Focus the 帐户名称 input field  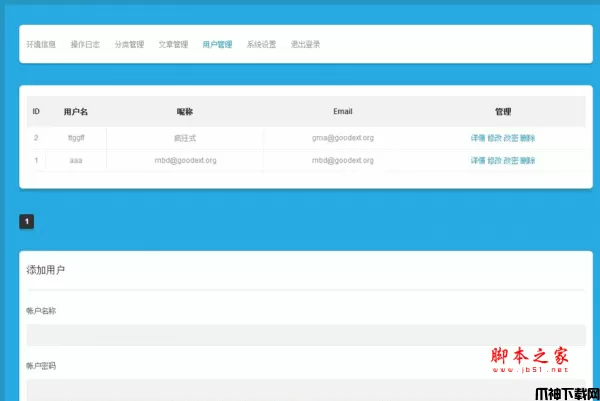pos(306,335)
